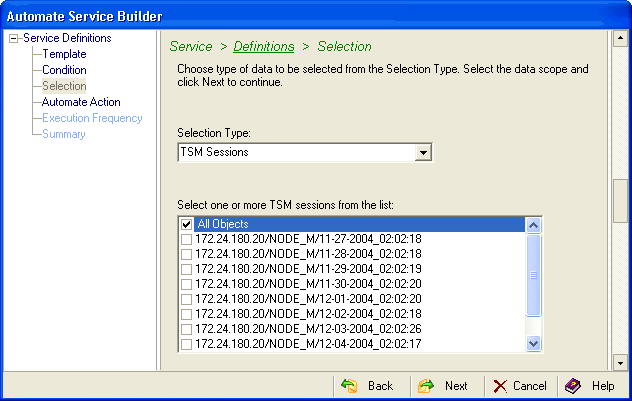Uncheck the All Objects checkbox
The width and height of the screenshot is (632, 401).
186,224
